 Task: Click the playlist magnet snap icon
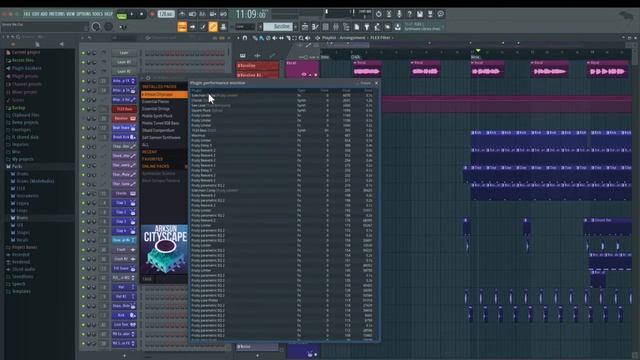[245, 38]
